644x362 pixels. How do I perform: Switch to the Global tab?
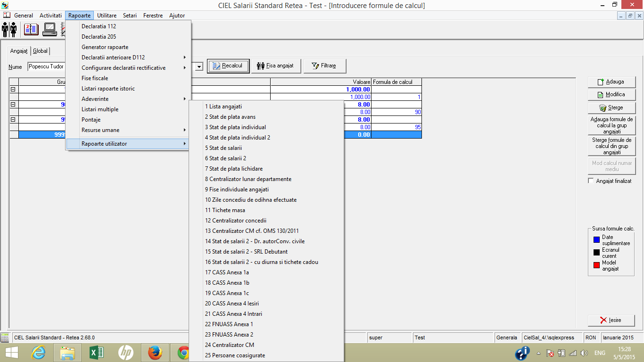click(x=40, y=51)
